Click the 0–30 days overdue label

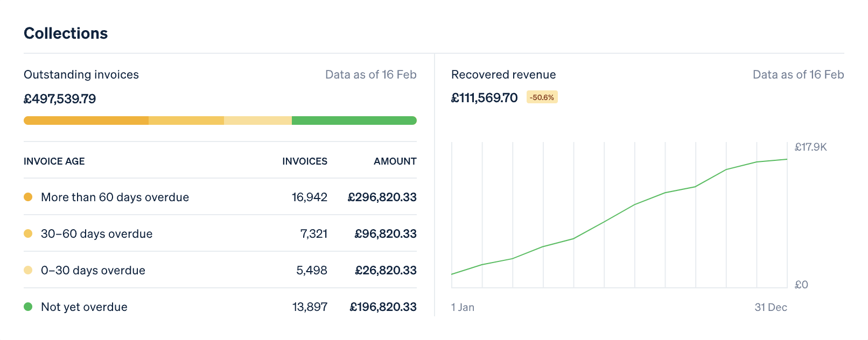(93, 270)
